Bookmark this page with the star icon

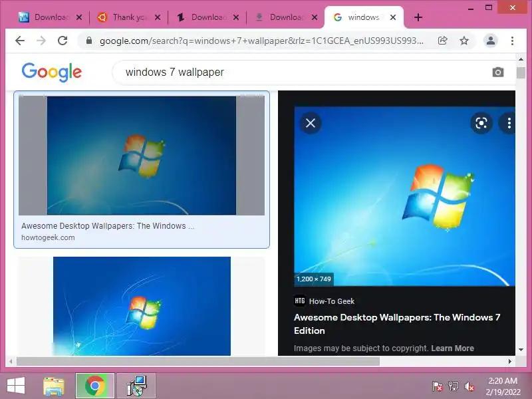coord(464,41)
